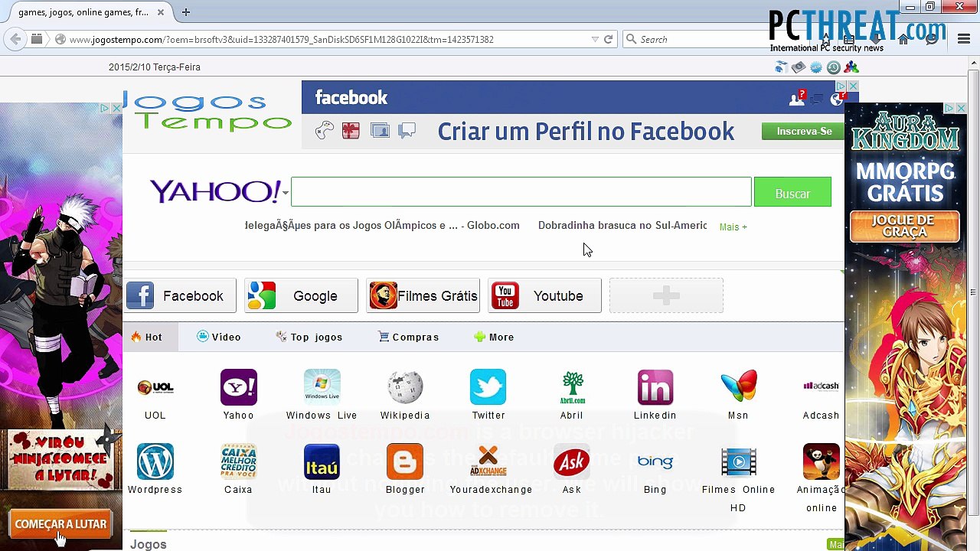The height and width of the screenshot is (551, 980).
Task: Open the Msn butterfly icon
Action: coord(738,387)
